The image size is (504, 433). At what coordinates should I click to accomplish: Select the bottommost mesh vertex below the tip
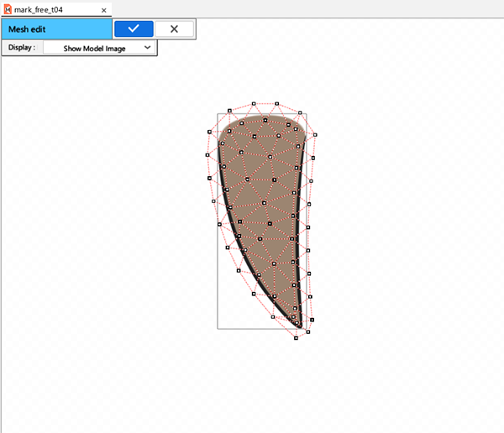297,338
